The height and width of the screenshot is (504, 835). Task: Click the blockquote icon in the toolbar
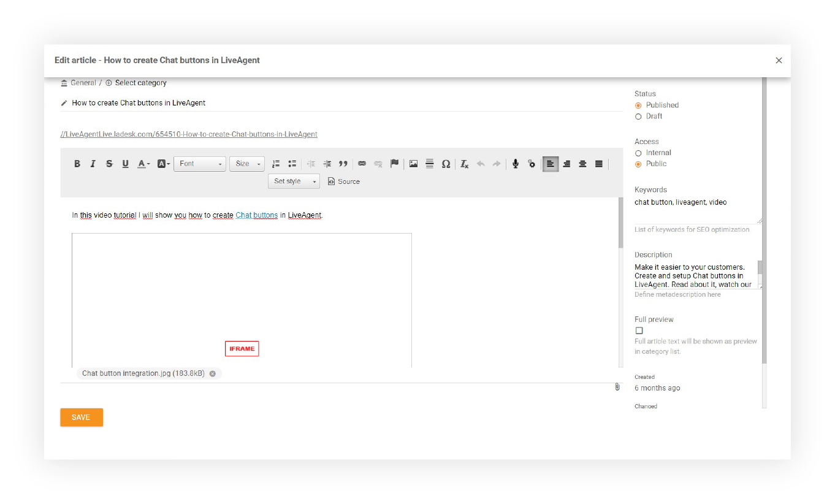(343, 164)
